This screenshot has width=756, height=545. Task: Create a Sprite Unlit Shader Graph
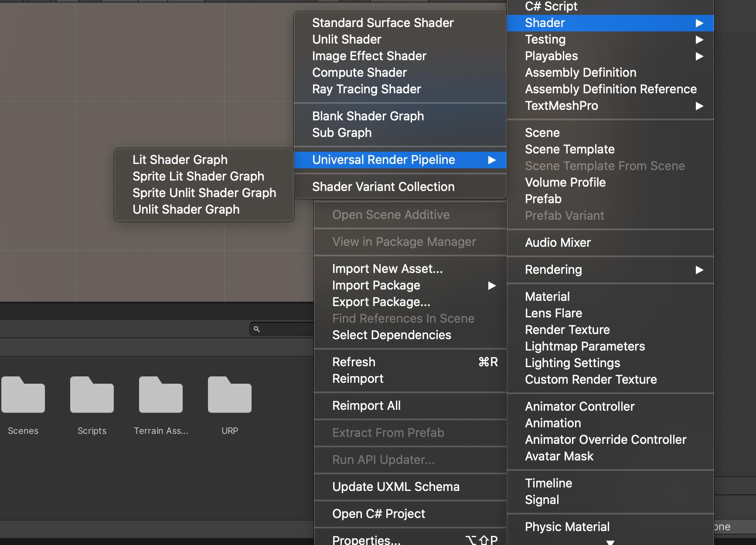click(x=204, y=193)
